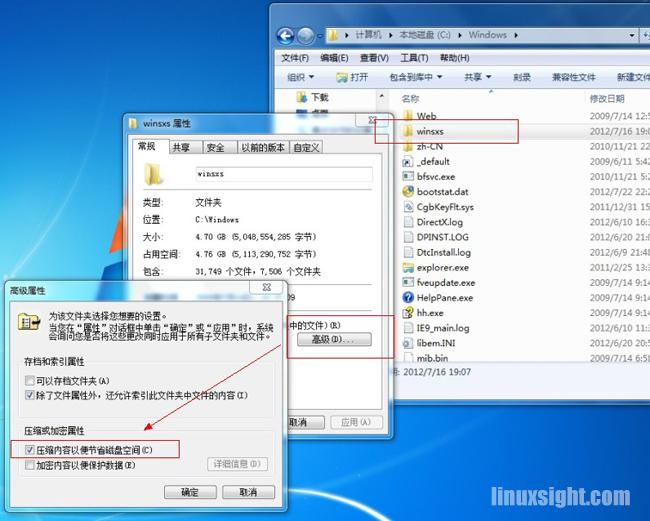This screenshot has width=650, height=521.
Task: Click the 高级(D)... button
Action: click(x=334, y=340)
